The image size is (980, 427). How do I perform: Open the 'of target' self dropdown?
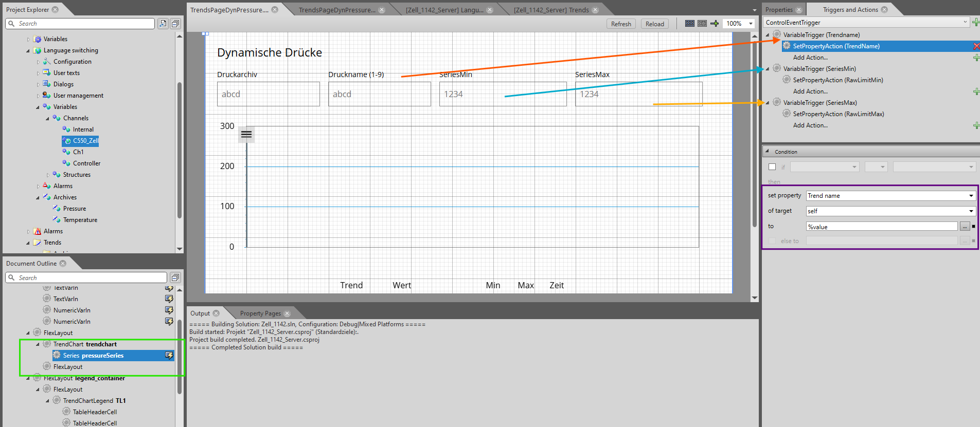[x=971, y=211]
